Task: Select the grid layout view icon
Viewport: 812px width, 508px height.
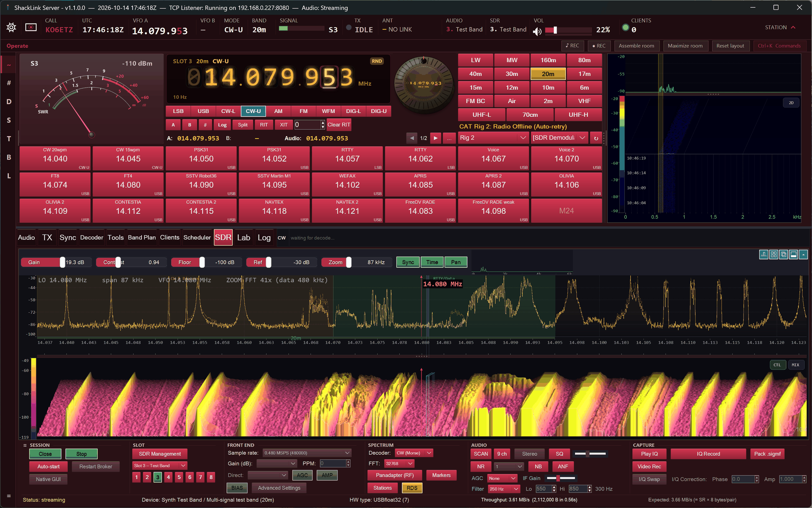Action: [x=774, y=255]
